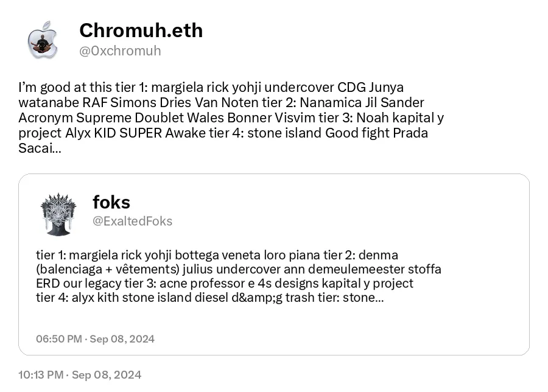The width and height of the screenshot is (548, 392).
Task: Click the first line starting 'I'm good at this'
Action: [x=211, y=87]
